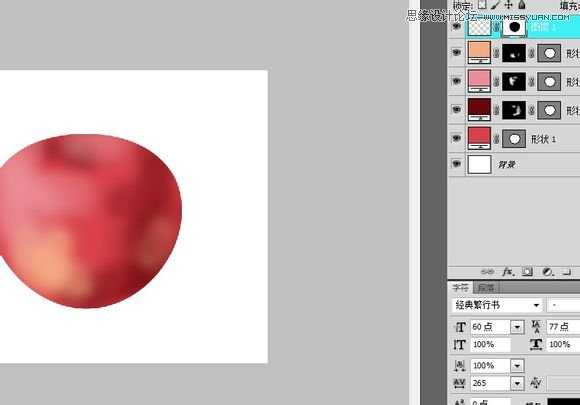Click the lock transparent pixels icon
The image size is (580, 405).
coord(482,4)
